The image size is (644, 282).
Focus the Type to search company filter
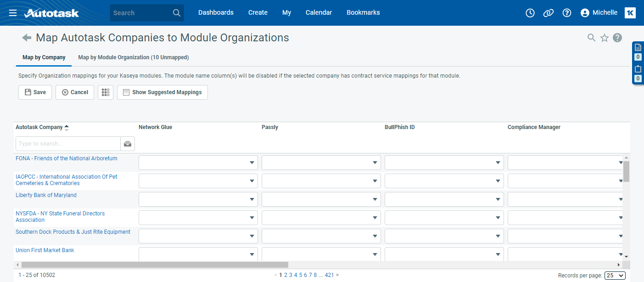click(68, 144)
